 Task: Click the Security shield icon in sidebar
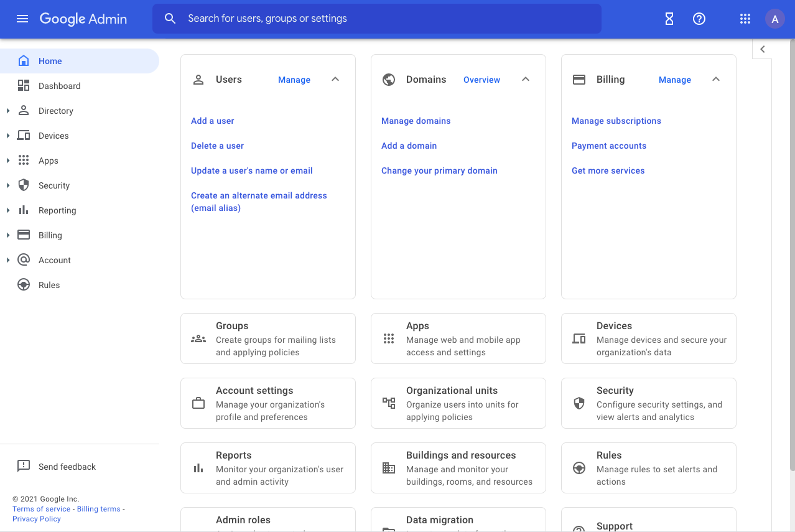pos(24,185)
